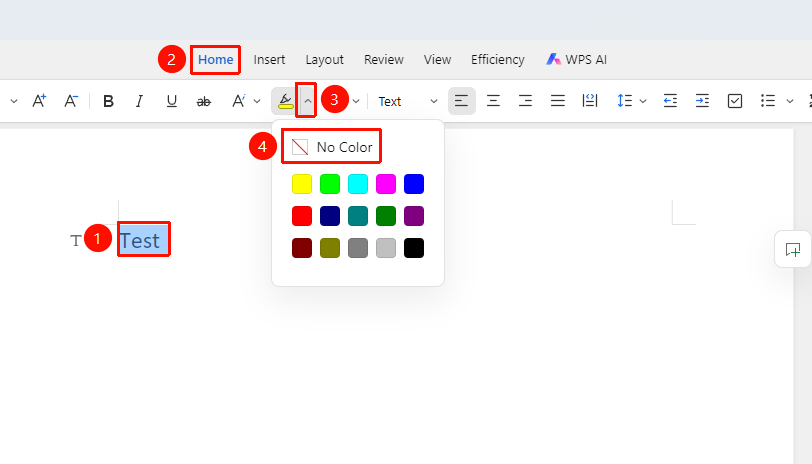Open the Insert tab
Screen dimensions: 812x464
tap(269, 60)
